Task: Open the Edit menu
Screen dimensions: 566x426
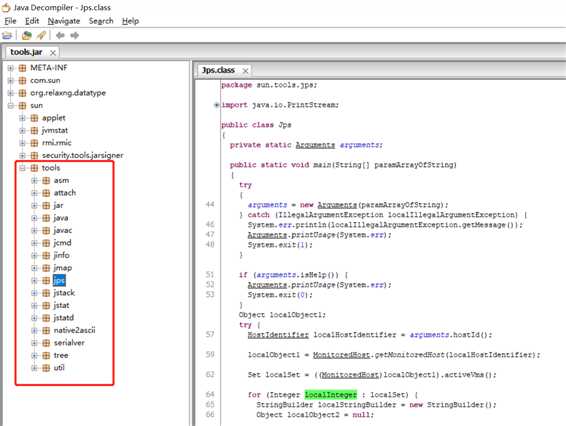Action: point(32,21)
